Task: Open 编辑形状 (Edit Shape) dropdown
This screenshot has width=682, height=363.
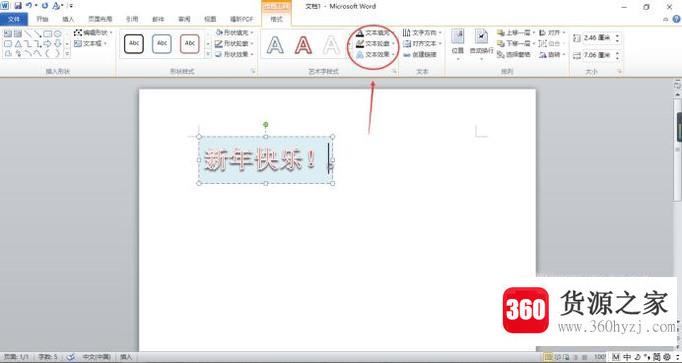Action: [x=93, y=33]
